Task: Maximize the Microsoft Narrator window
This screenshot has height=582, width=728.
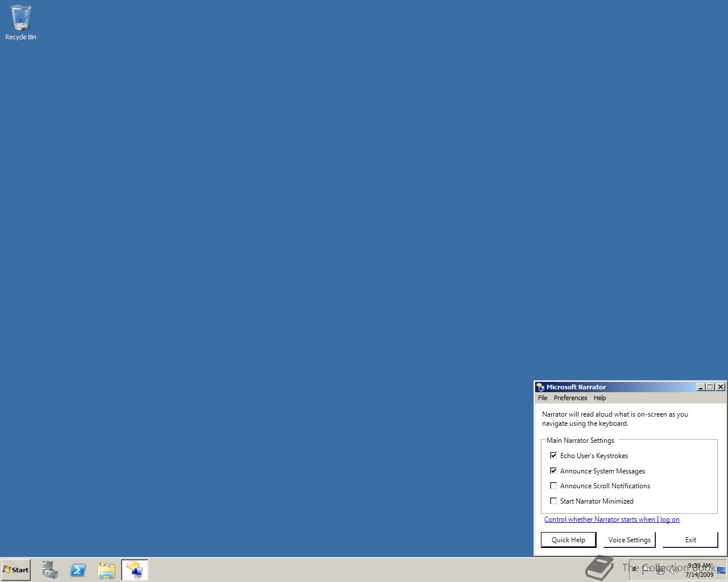Action: (x=710, y=387)
